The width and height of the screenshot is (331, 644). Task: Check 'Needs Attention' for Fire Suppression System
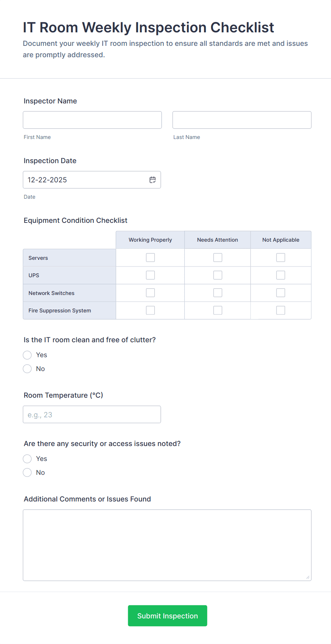[x=217, y=310]
